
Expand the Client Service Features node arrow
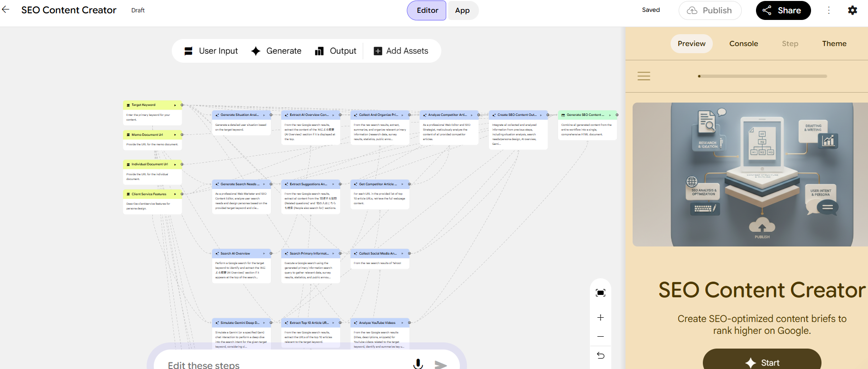pyautogui.click(x=175, y=194)
